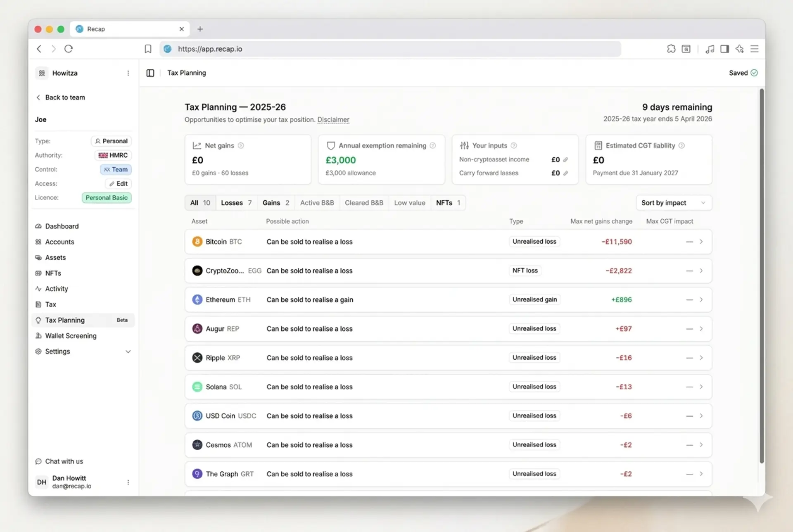The width and height of the screenshot is (793, 532).
Task: Reload the page with refresh icon
Action: coord(69,49)
